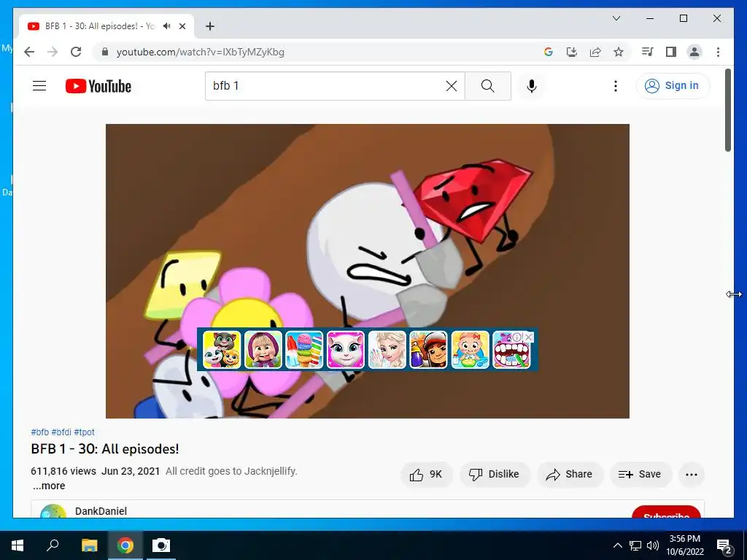Open the camera app on taskbar
This screenshot has width=747, height=560.
point(161,545)
